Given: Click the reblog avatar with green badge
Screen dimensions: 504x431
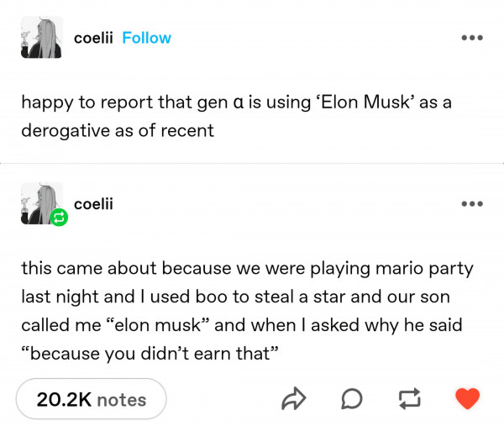Looking at the screenshot, I should (41, 203).
